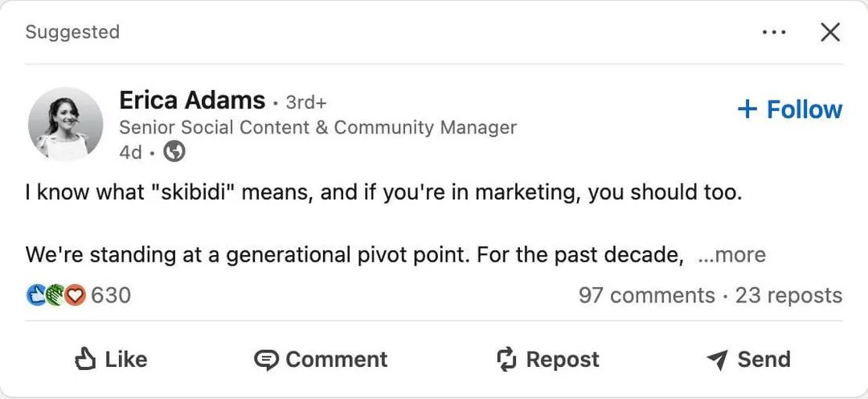868x399 pixels.
Task: Open the Repost options
Action: pyautogui.click(x=547, y=359)
